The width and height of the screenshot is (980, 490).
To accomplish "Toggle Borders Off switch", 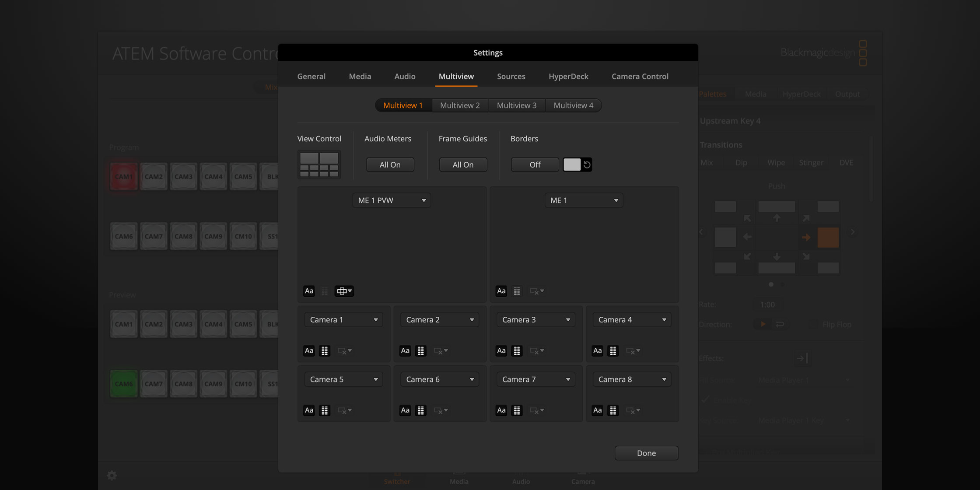I will click(535, 164).
